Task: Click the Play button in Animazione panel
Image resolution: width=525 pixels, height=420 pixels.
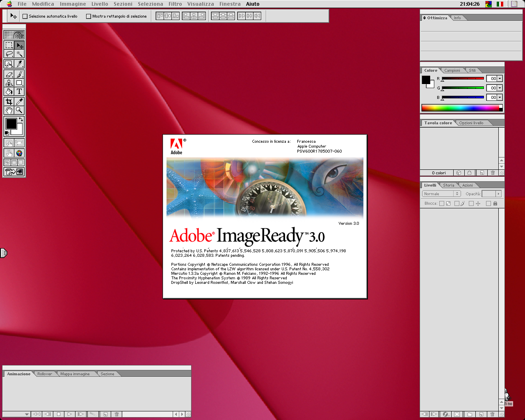Action: pyautogui.click(x=69, y=414)
